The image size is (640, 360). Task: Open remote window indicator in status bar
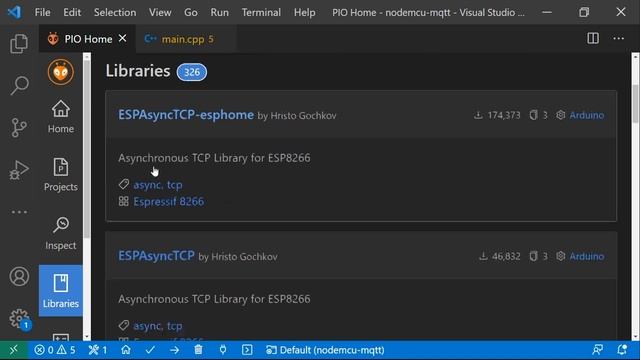(14, 350)
